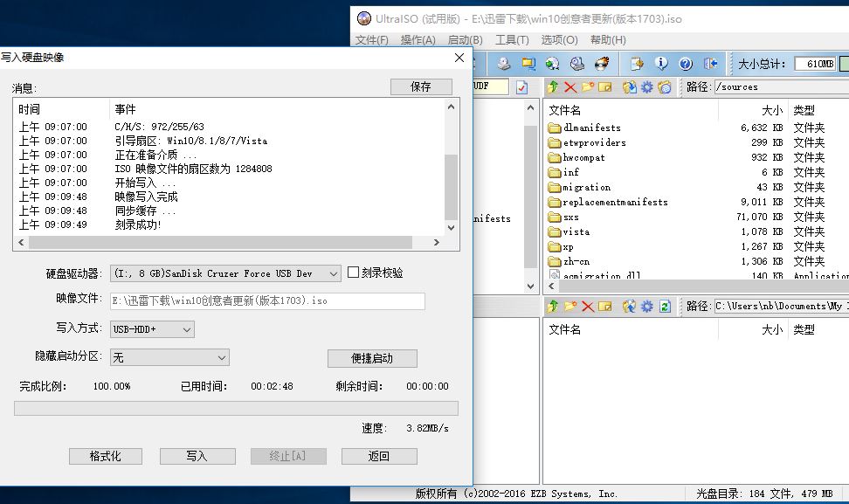849x504 pixels.
Task: Click the red X delete icon in image pane
Action: point(570,87)
